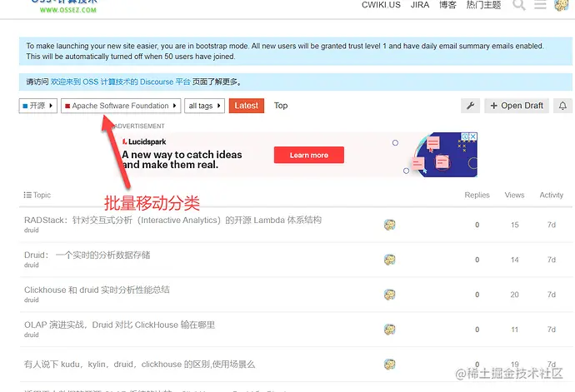Open the search magnifier icon in header

[519, 5]
